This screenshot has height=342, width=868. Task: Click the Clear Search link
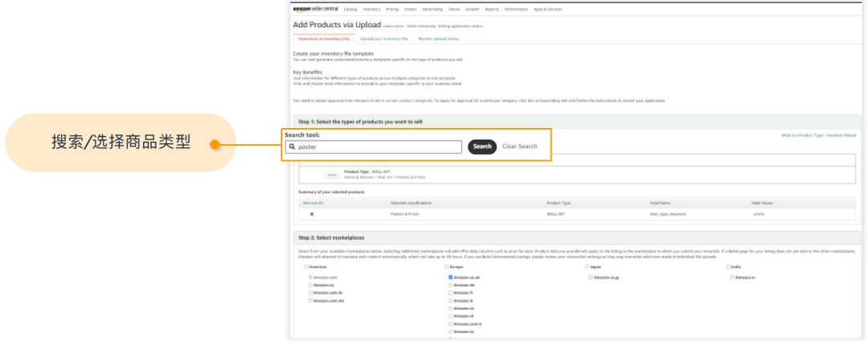[x=519, y=146]
